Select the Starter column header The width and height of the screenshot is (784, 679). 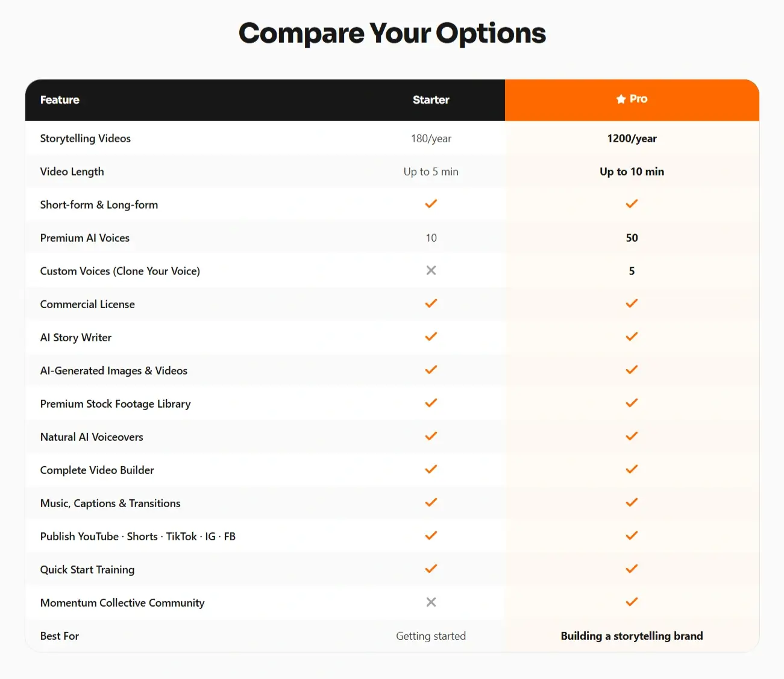[x=431, y=100]
